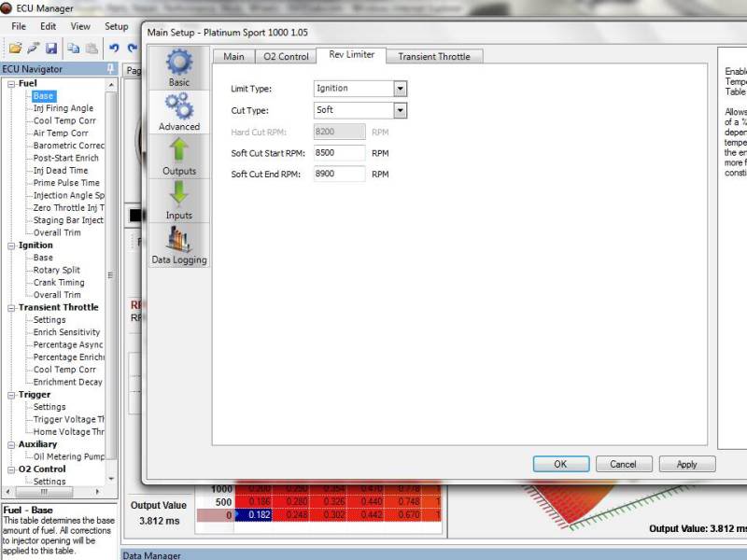Pin the ECU Navigator panel
Screen dimensions: 747x560
click(x=110, y=68)
